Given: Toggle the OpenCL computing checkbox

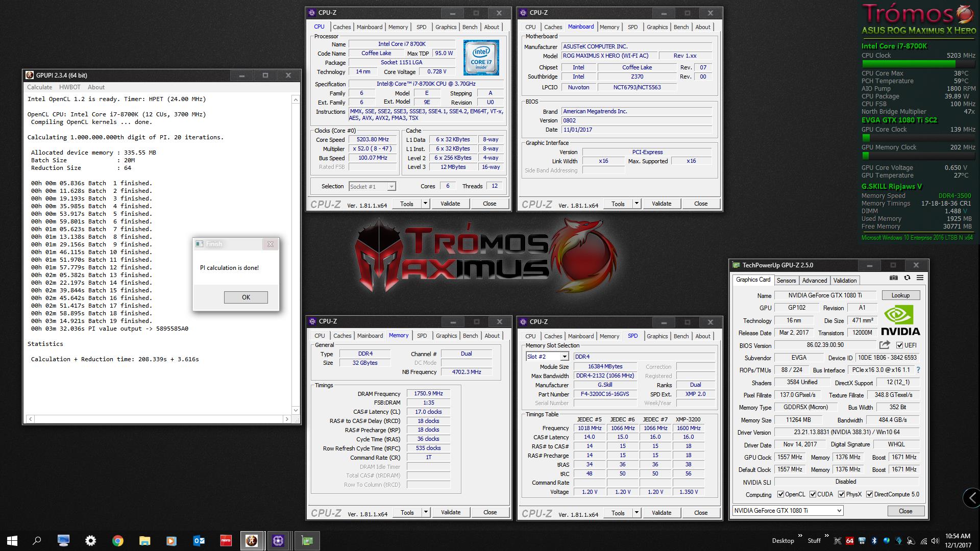Looking at the screenshot, I should click(780, 494).
